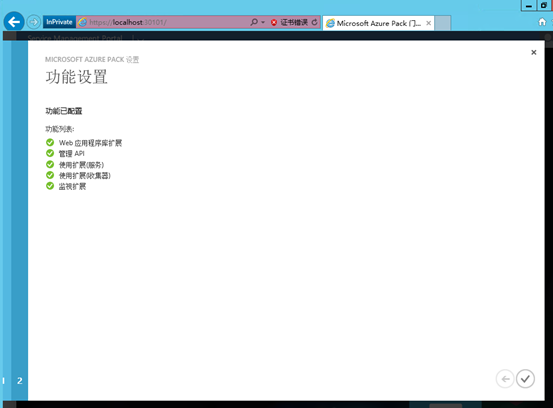Screen dimensions: 553x408
Task: Click the search magnifier icon in the address bar
Action: [x=254, y=22]
